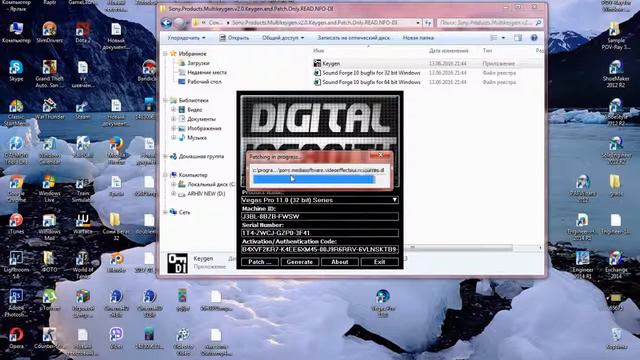Screen dimensions: 640x360
Task: Open the Google Chrome desktop shortcut
Action: tap(16, 189)
